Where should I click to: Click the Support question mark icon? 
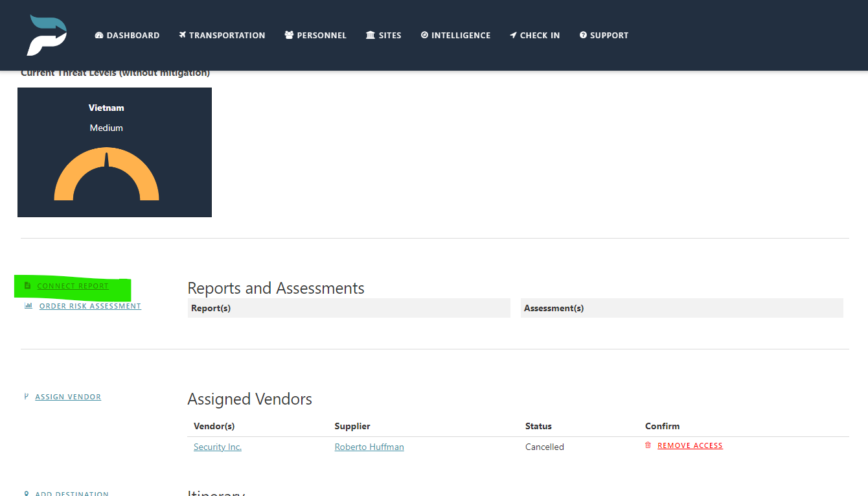click(x=583, y=36)
